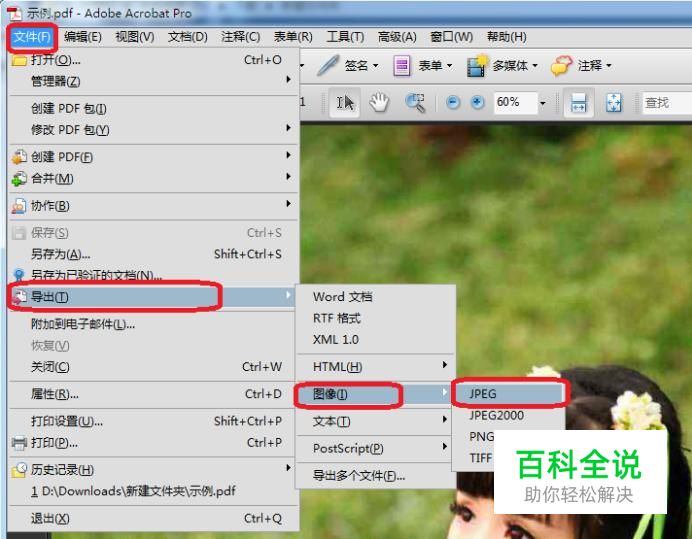Image resolution: width=692 pixels, height=539 pixels.
Task: Open the 帮助(H) menu
Action: (507, 37)
